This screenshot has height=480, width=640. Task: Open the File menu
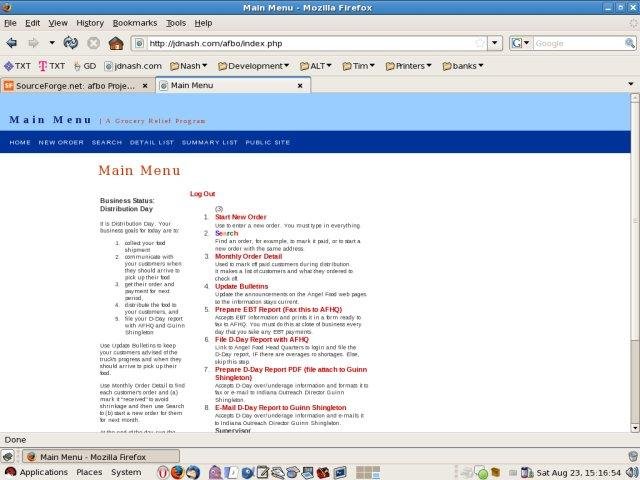pyautogui.click(x=10, y=23)
